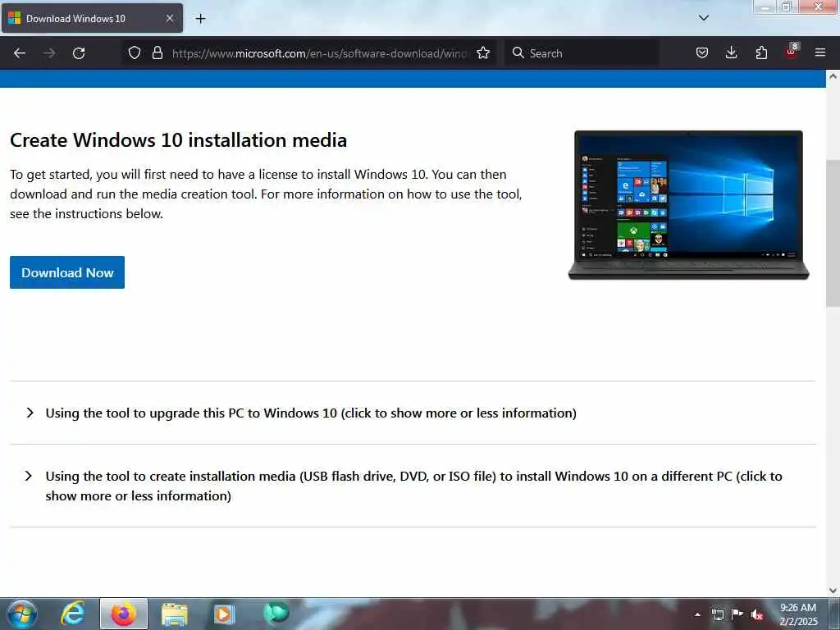Open a new browser tab
The image size is (840, 630).
coord(200,19)
